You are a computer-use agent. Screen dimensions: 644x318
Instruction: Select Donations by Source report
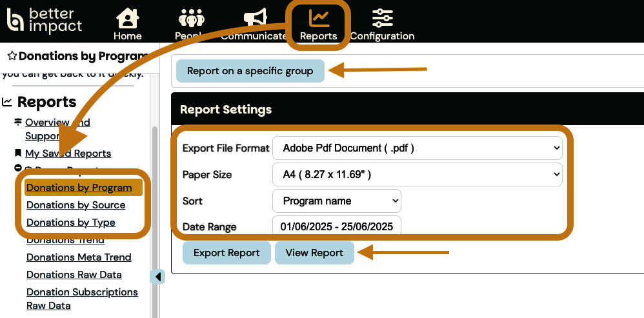pos(75,205)
